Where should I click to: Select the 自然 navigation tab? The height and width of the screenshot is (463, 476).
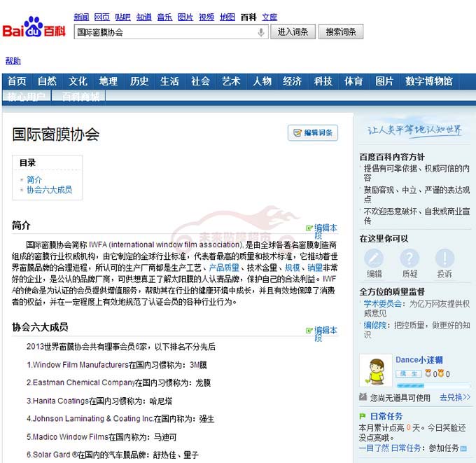(47, 81)
